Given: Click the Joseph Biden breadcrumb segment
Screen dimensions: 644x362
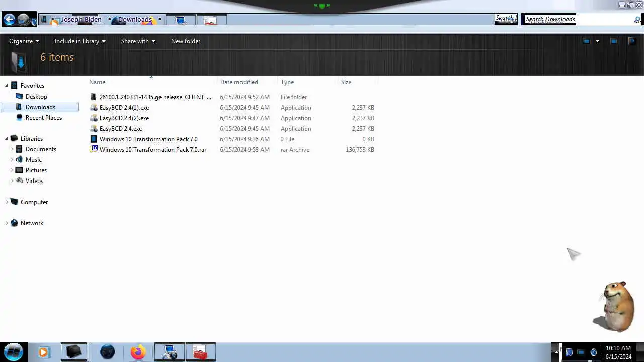Looking at the screenshot, I should [81, 19].
